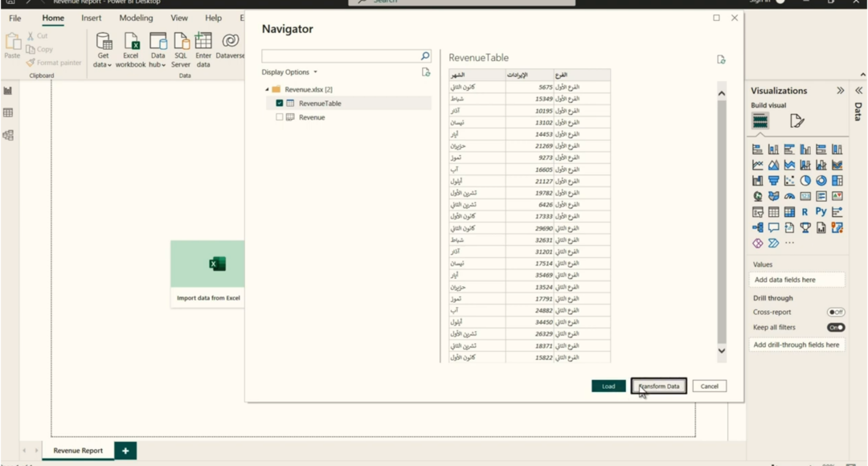This screenshot has height=466, width=868.
Task: Click the refresh preview icon in Navigator
Action: tap(721, 59)
